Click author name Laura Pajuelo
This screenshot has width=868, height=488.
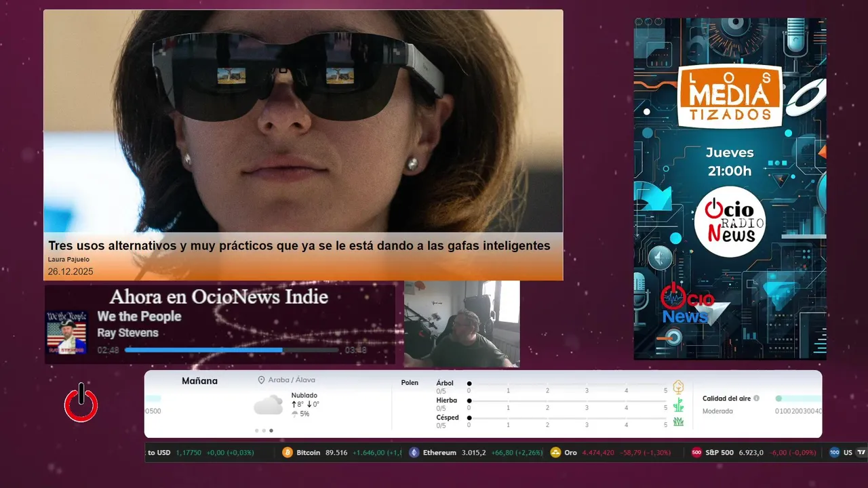click(x=68, y=260)
